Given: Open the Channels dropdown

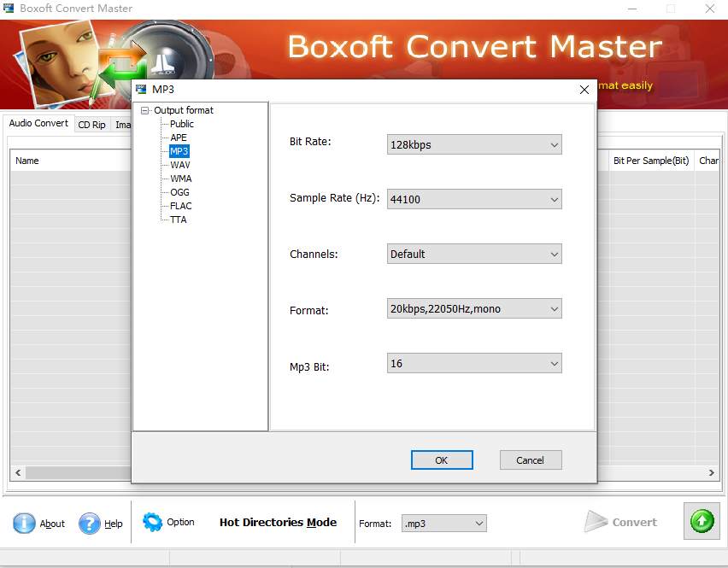Looking at the screenshot, I should tap(474, 254).
